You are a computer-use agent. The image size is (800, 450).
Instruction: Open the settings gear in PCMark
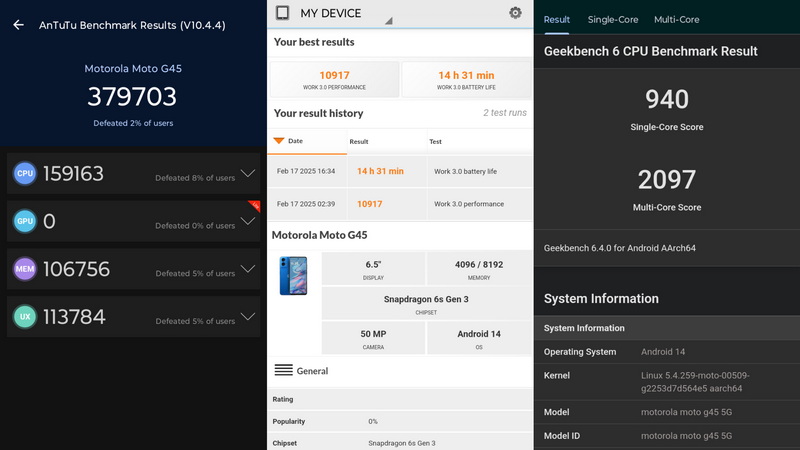515,13
